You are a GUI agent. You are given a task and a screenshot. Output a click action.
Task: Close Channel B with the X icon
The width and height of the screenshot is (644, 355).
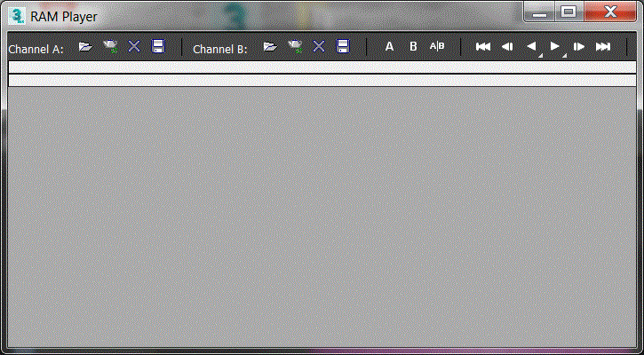[319, 46]
